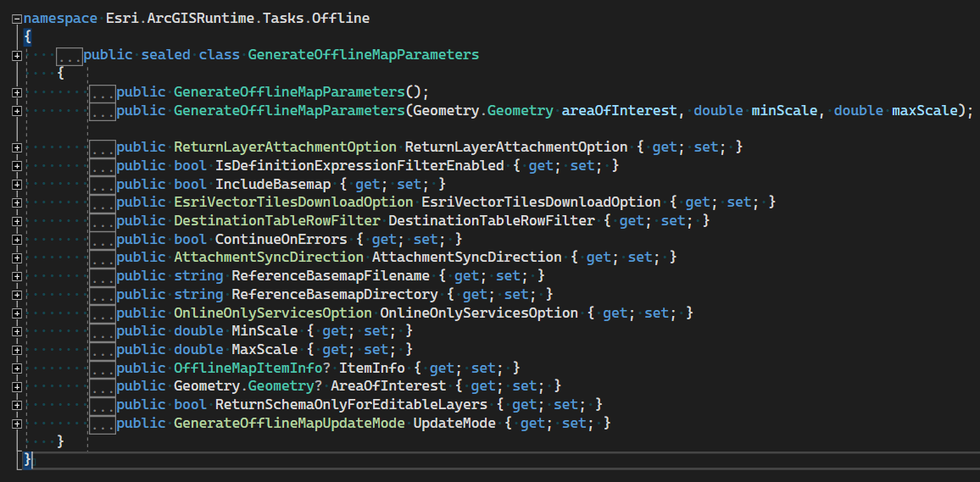The image size is (980, 482).
Task: Click the IncludeBasemap property name
Action: [272, 185]
